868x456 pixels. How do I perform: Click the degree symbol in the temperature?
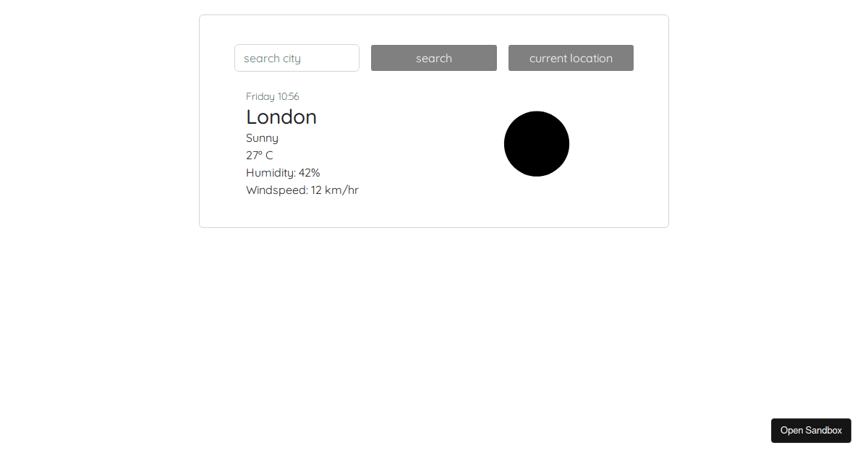coord(260,153)
